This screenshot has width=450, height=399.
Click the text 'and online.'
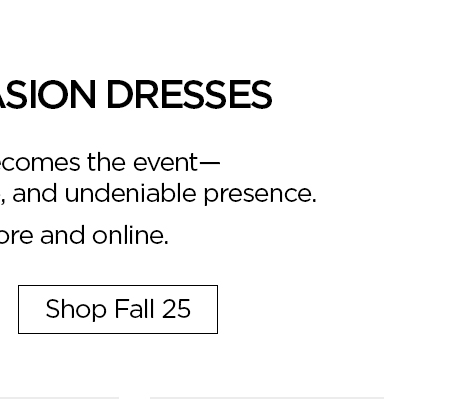coord(104,236)
